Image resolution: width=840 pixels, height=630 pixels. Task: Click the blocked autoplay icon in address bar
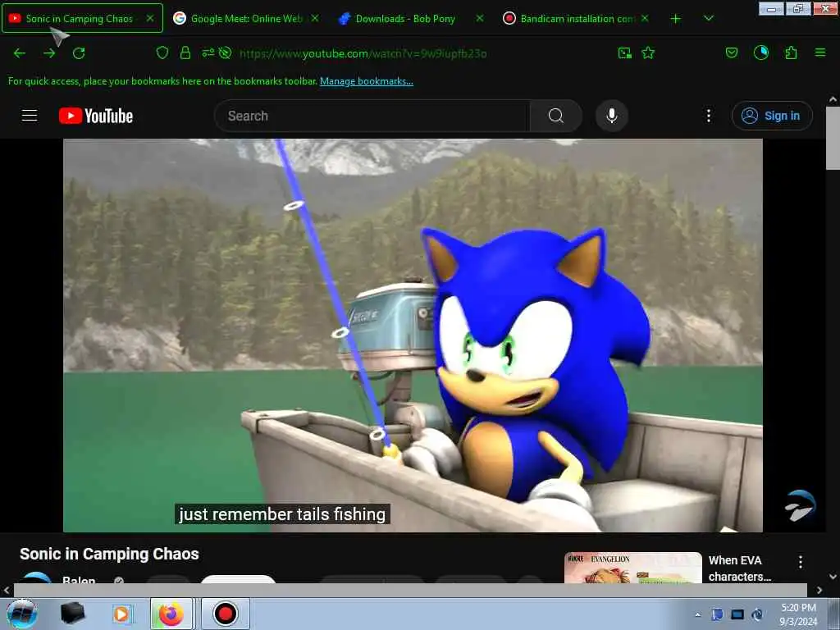(226, 52)
